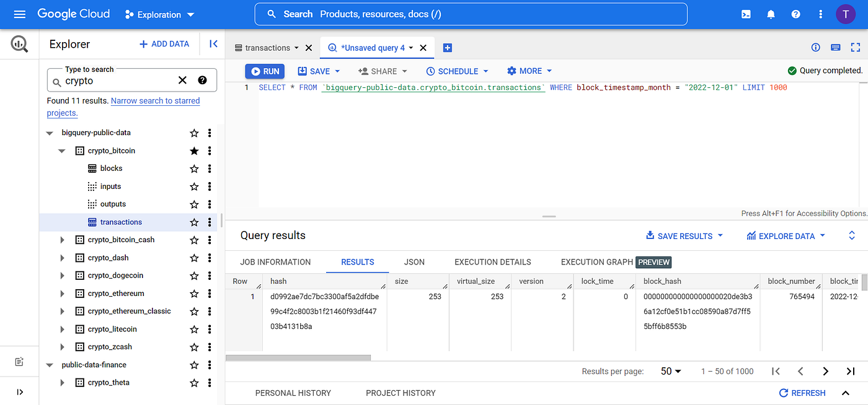Open the vertical dots settings menu in header

(821, 14)
